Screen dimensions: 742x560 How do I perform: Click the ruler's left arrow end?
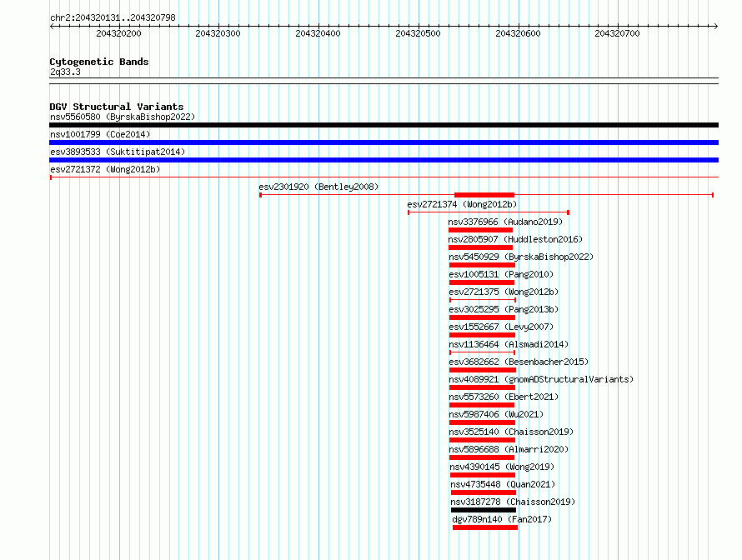pyautogui.click(x=52, y=27)
